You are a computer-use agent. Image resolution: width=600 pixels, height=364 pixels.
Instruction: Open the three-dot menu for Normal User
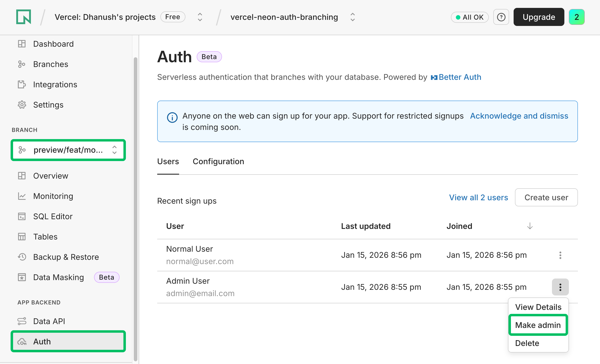(x=560, y=255)
